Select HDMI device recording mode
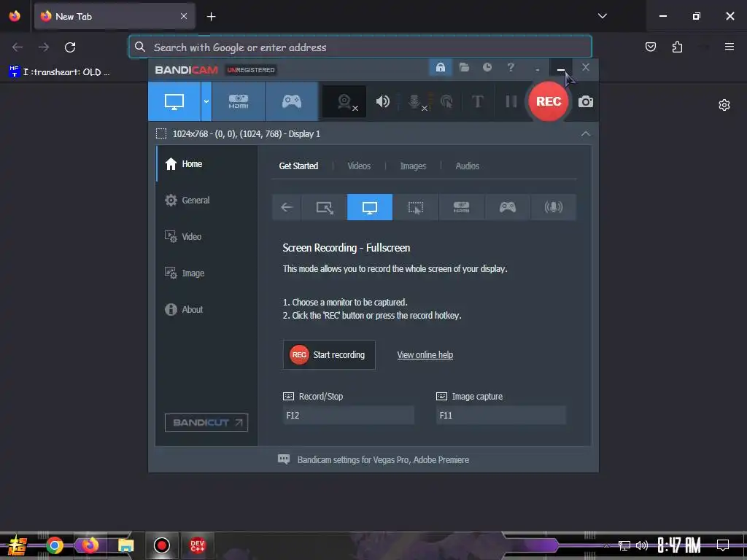 [x=239, y=101]
